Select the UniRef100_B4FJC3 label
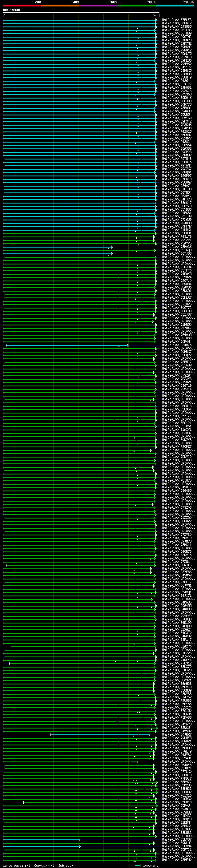 point(176,200)
